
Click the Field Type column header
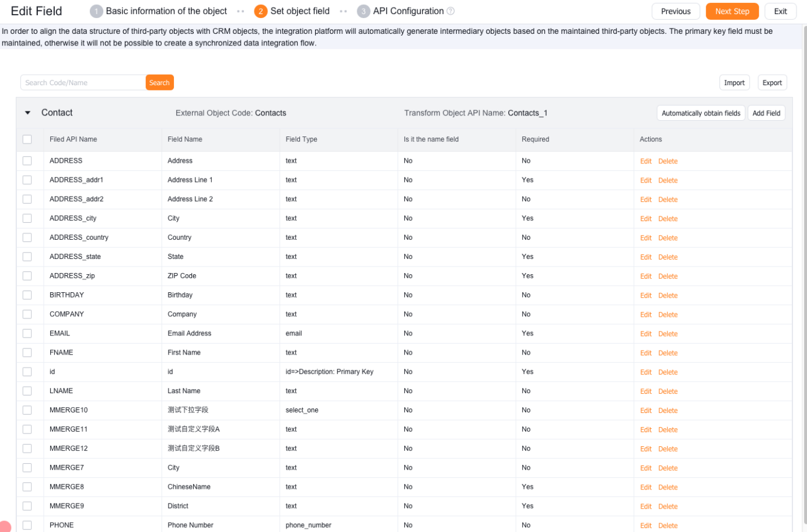[x=301, y=139]
